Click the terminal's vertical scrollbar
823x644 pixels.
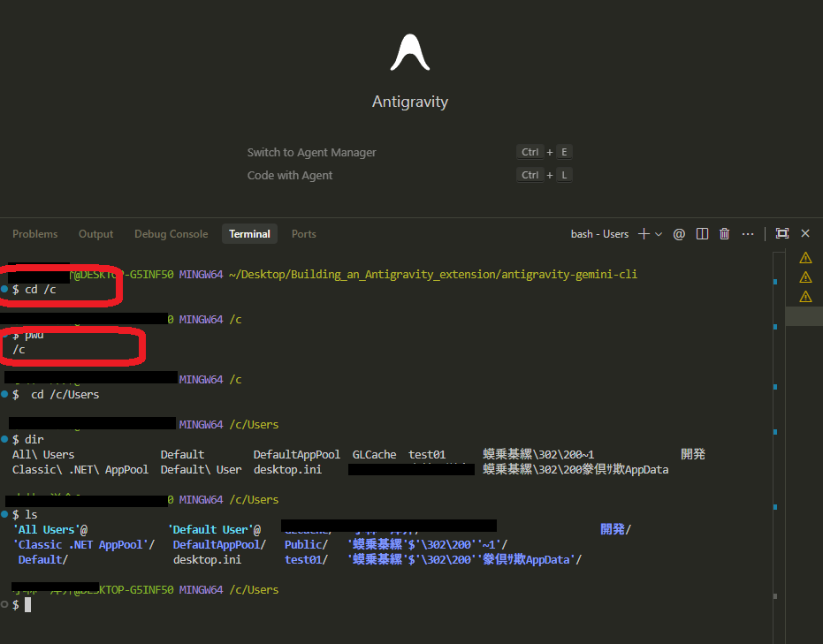pos(775,442)
